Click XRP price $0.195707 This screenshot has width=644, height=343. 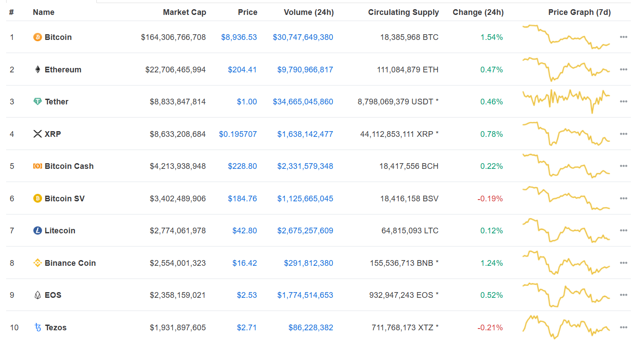point(238,134)
